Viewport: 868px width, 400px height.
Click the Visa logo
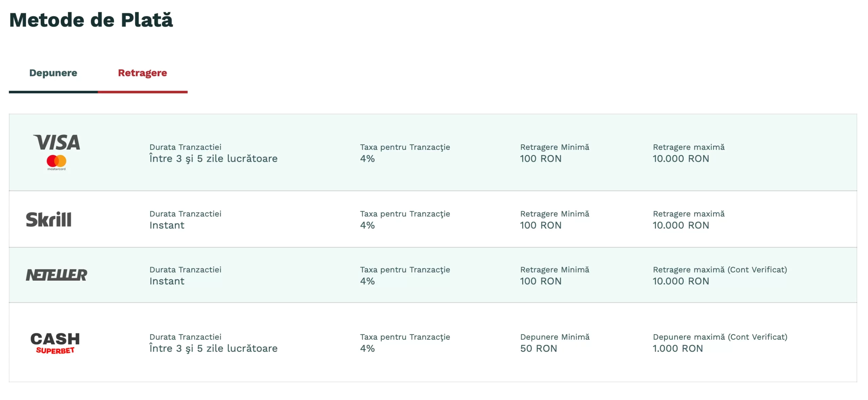pyautogui.click(x=57, y=142)
